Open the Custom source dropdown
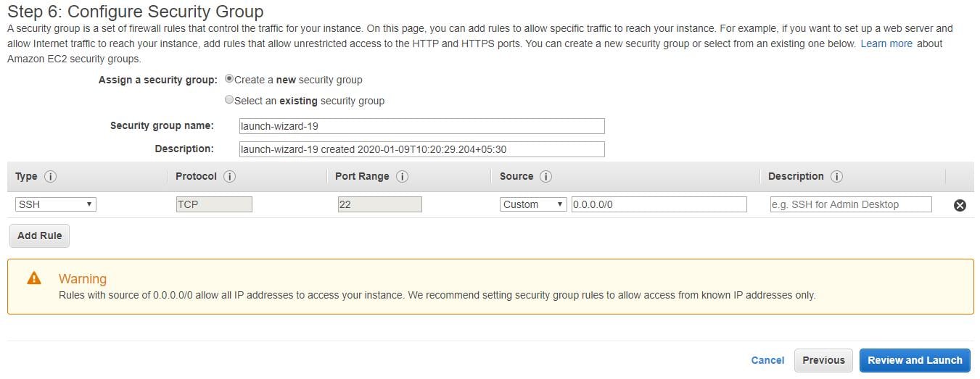The height and width of the screenshot is (379, 980). 533,204
